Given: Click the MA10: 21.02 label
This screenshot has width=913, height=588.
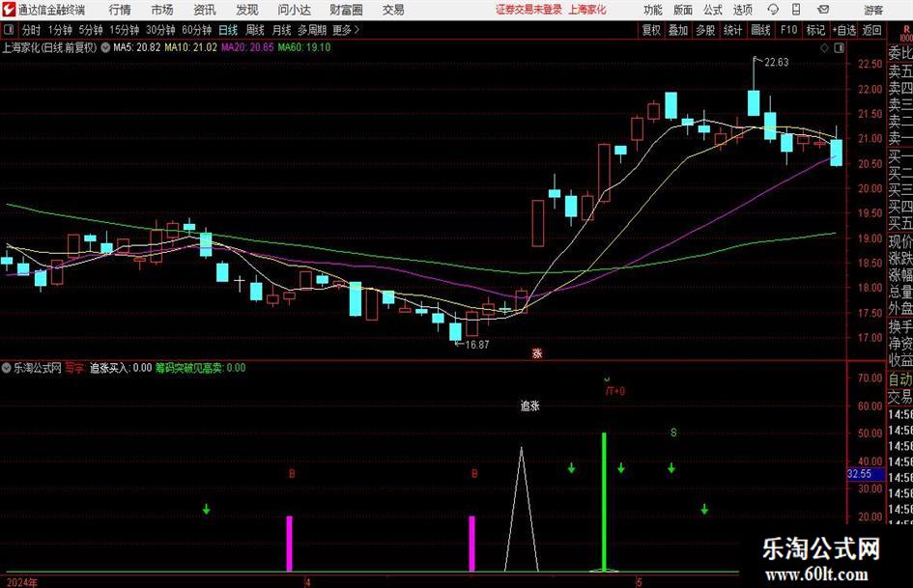Looking at the screenshot, I should [191, 47].
